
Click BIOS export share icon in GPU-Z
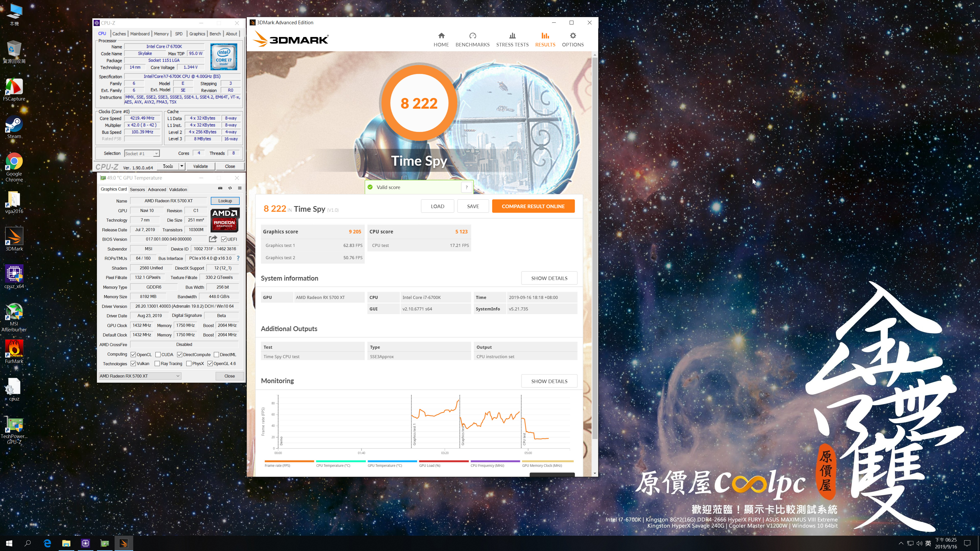(213, 239)
